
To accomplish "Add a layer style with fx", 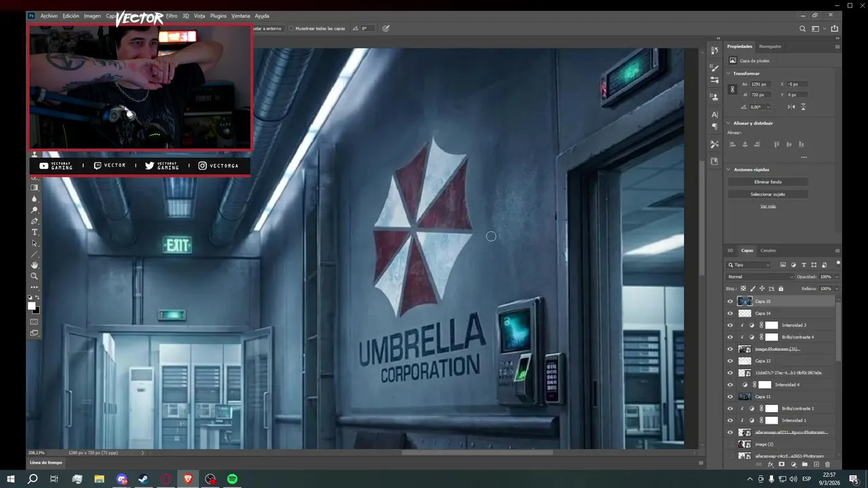I will (x=770, y=464).
